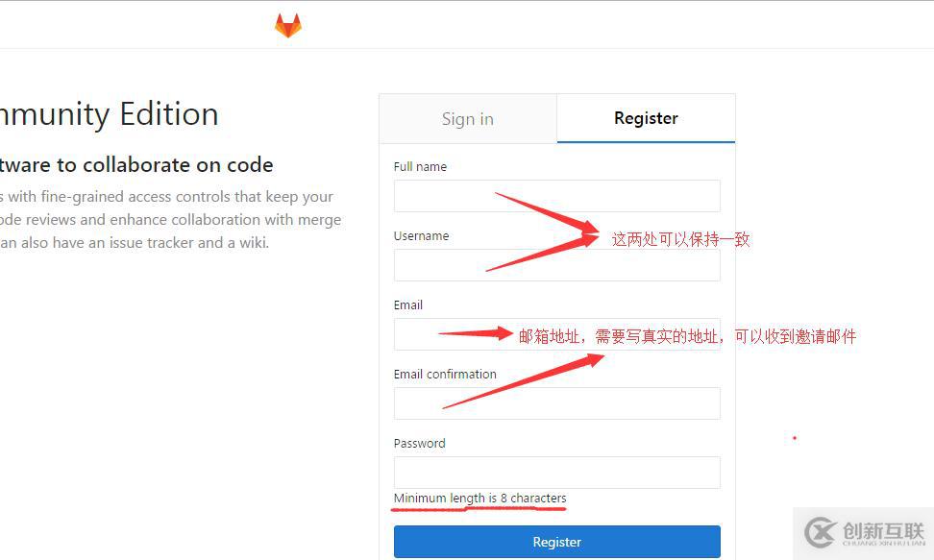Click the Email confirmation input box

tap(557, 403)
